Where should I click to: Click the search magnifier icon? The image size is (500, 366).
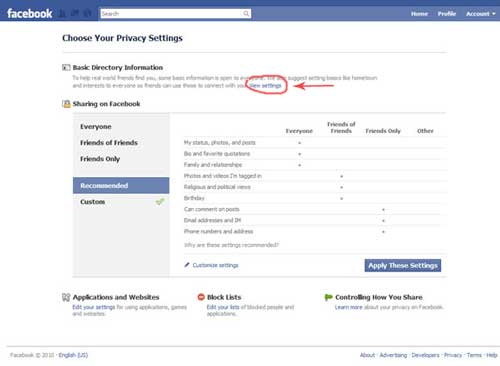tap(246, 13)
